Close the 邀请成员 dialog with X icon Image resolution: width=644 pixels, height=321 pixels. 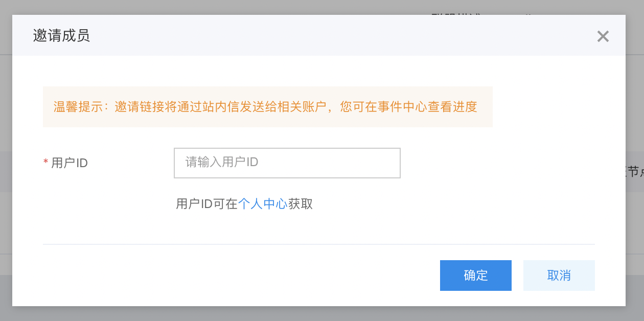(x=603, y=36)
